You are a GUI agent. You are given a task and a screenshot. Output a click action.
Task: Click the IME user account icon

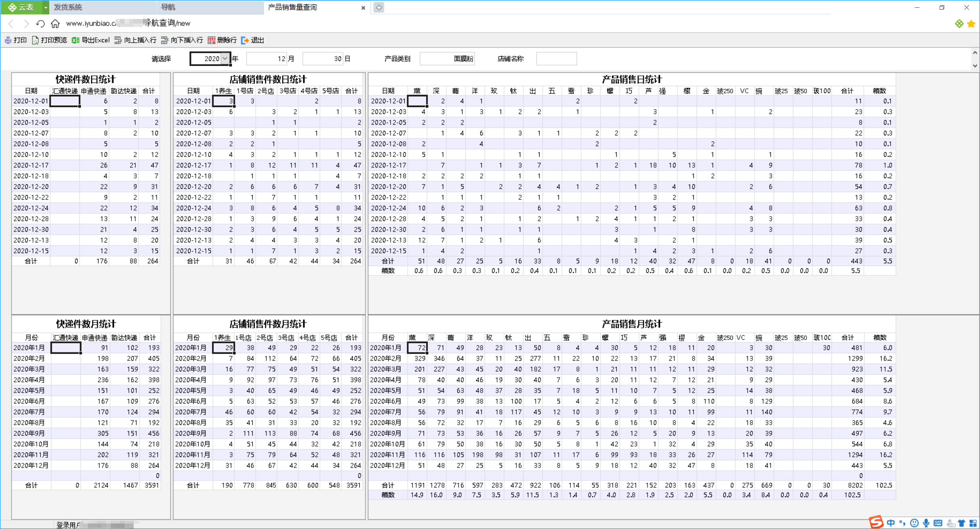[950, 523]
